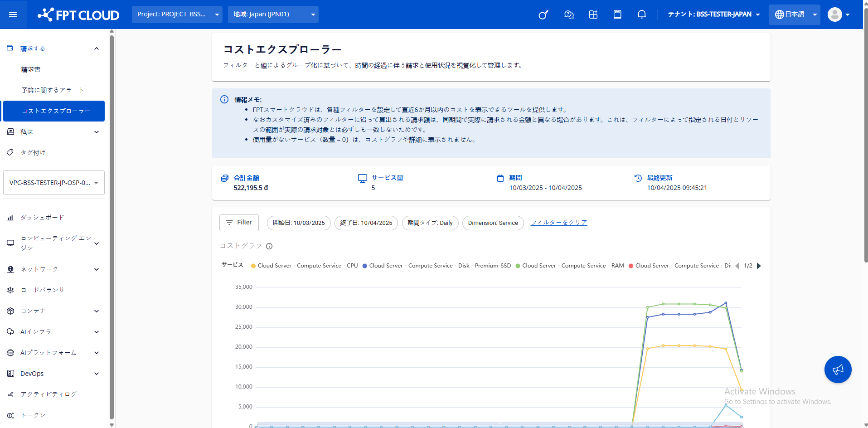Click the 開始日: 10/03/2025 filter chip

point(299,223)
